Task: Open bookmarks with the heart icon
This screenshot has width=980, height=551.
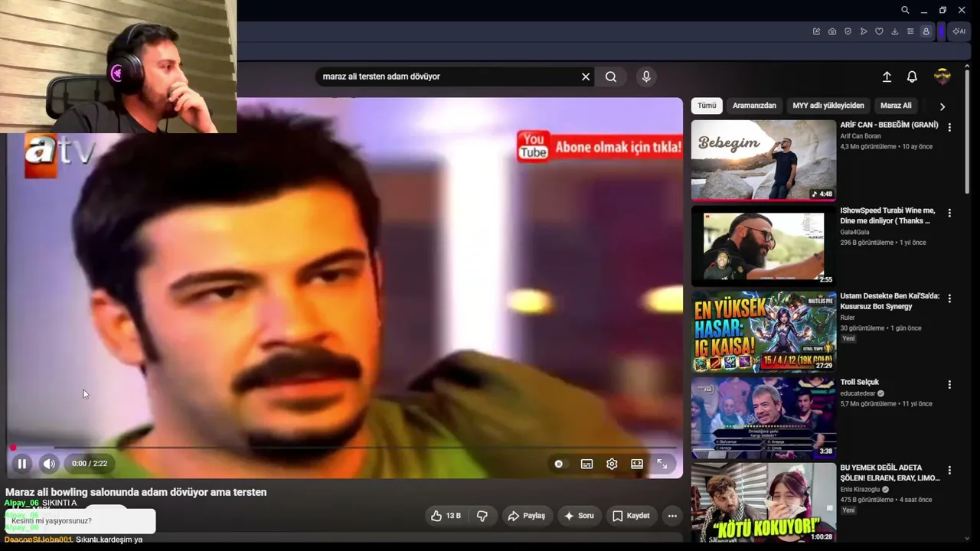Action: 879,31
